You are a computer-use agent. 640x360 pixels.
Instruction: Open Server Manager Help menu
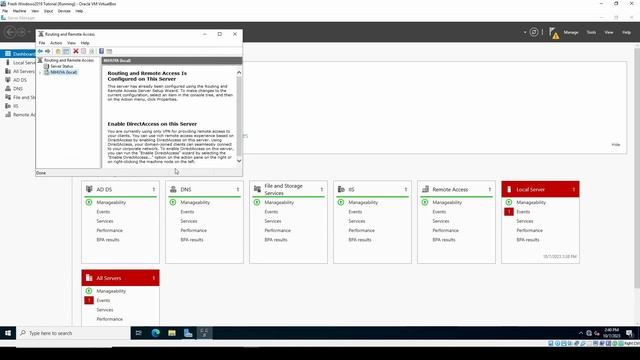tap(626, 32)
